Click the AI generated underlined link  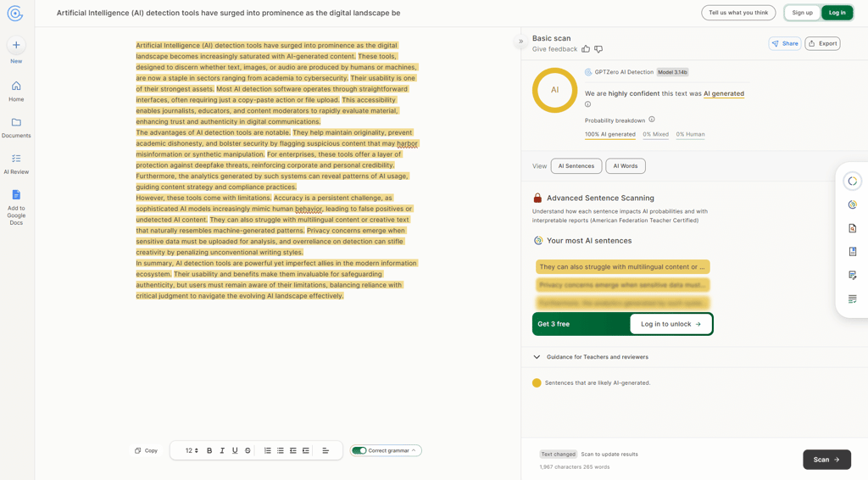(724, 93)
